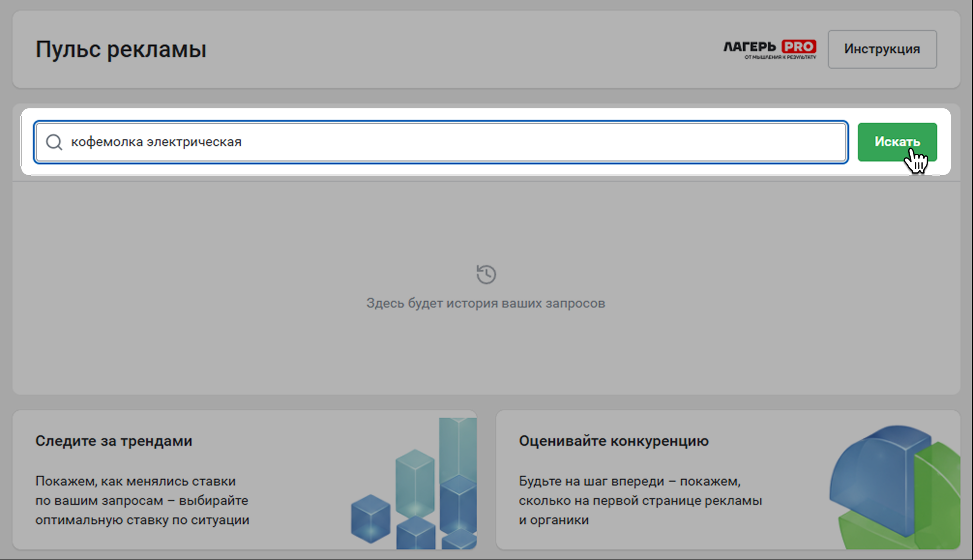Click the Оценивайте конкуренцию heading

613,441
